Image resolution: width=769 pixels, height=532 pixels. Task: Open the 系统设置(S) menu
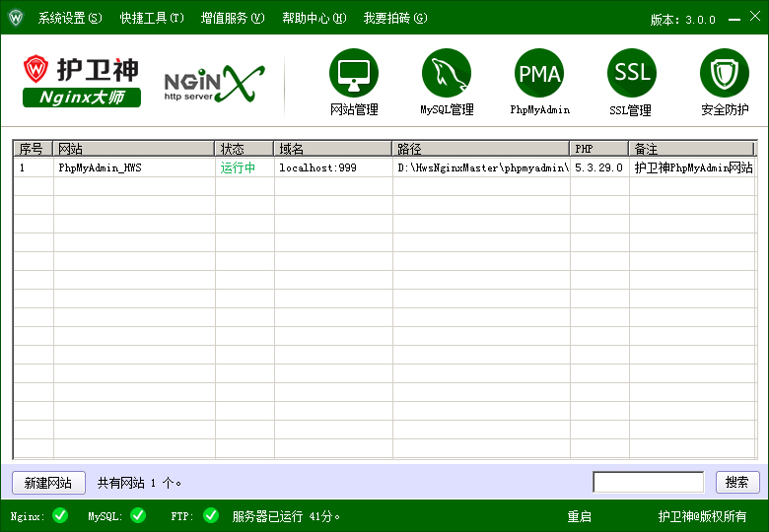coord(70,18)
